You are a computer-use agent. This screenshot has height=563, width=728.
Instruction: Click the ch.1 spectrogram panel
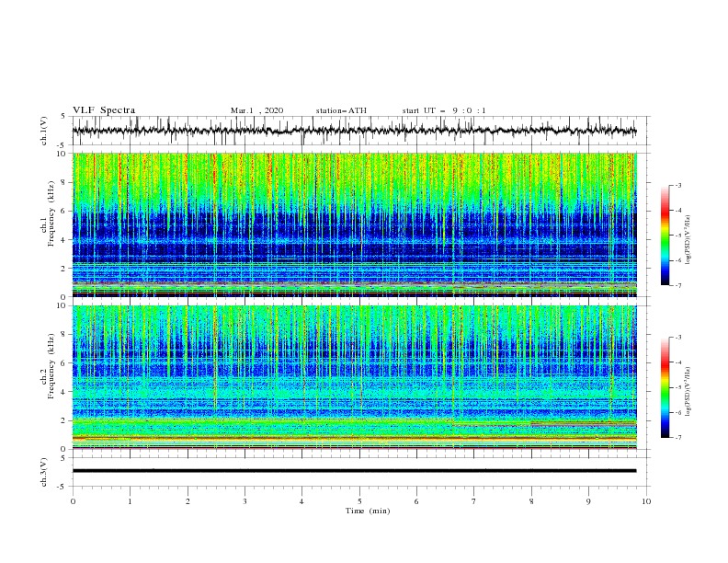354,224
